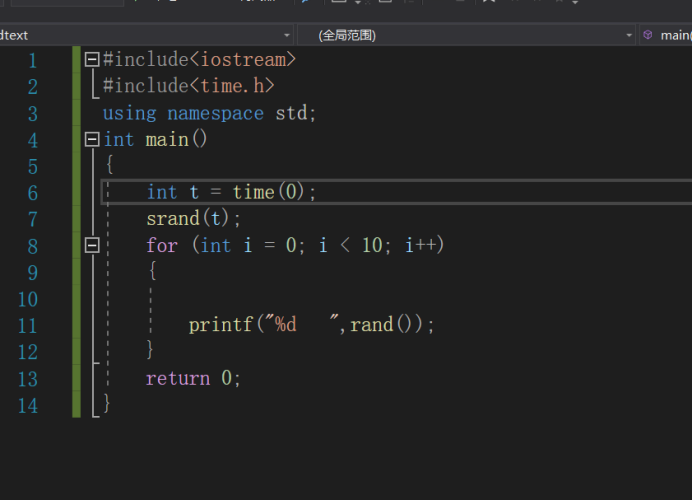Viewport: 693px width, 500px height.
Task: Click the closing brace on line 14
Action: (x=107, y=403)
